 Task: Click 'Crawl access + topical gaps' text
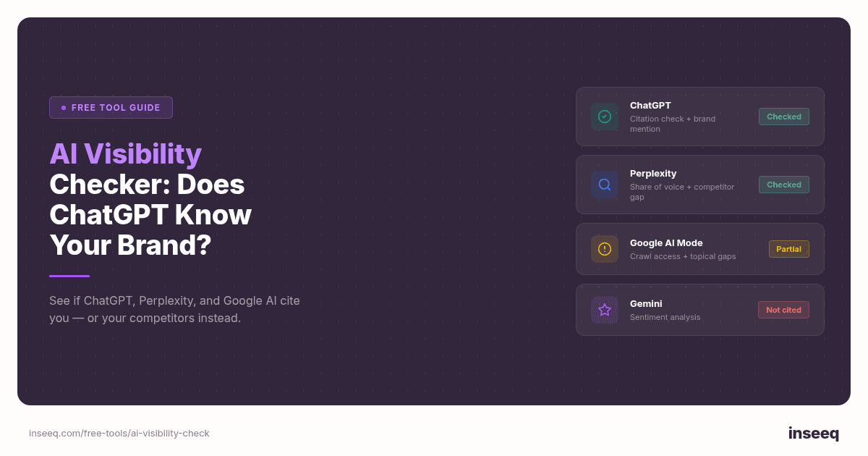[x=683, y=256]
